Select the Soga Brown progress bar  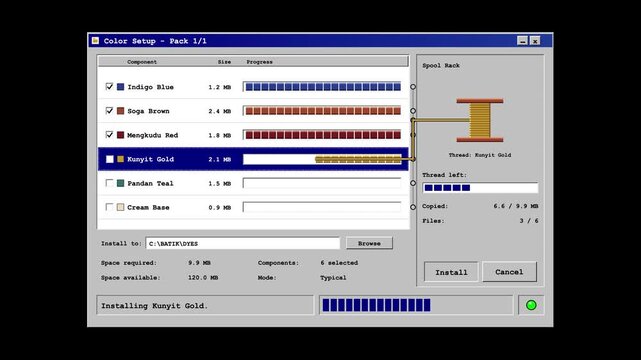pos(322,111)
